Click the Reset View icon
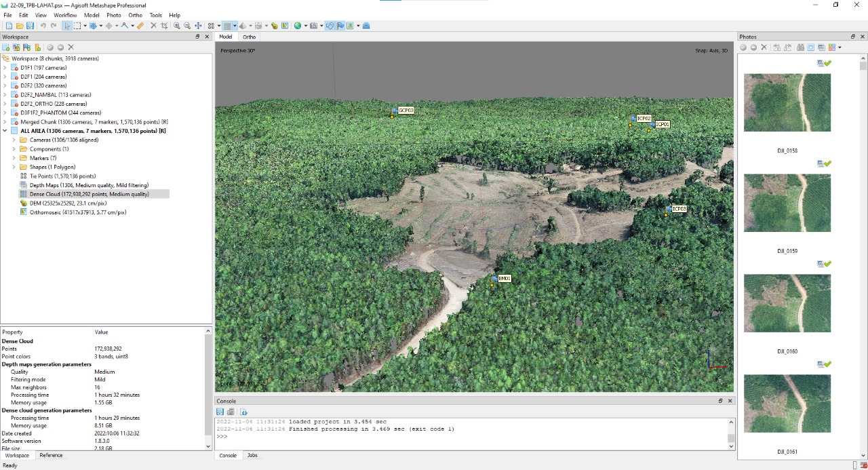Viewport: 868px width, 470px height. tap(198, 26)
